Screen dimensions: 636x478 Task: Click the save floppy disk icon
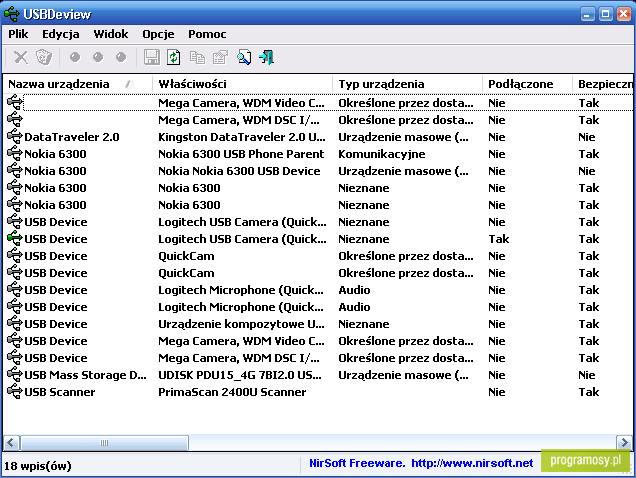point(152,57)
